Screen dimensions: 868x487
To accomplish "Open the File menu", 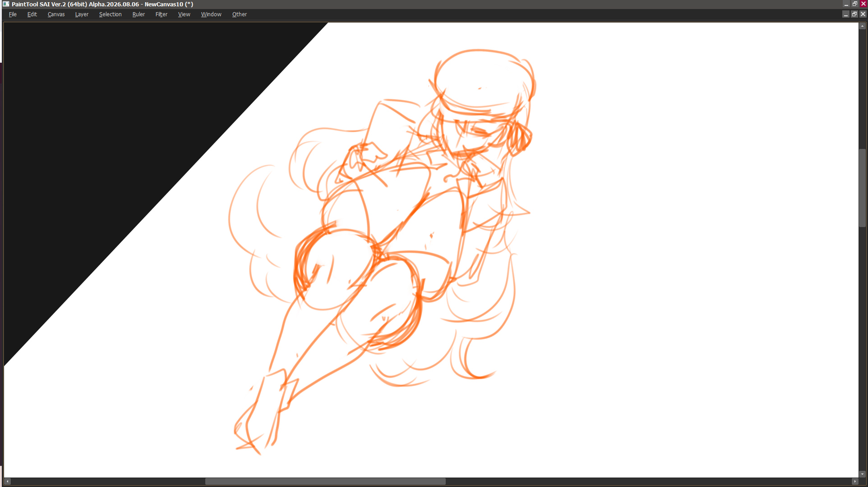I will 13,14.
